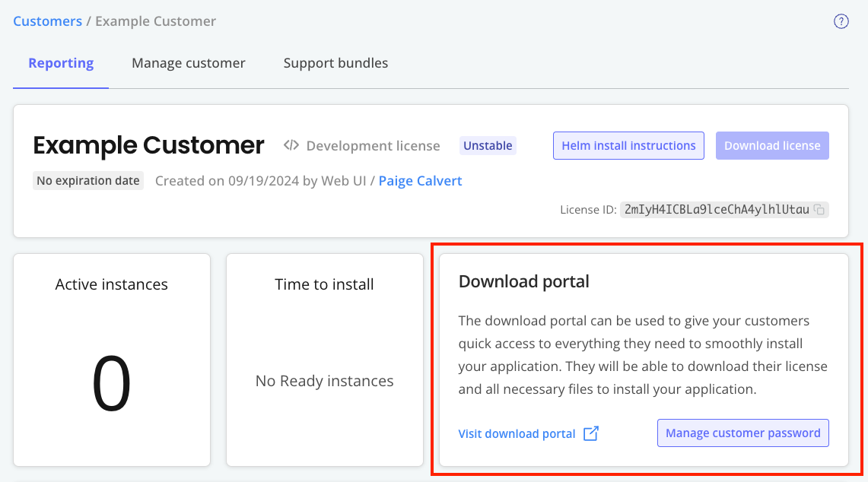Go to Customers breadcrumb link
The image size is (868, 482).
[x=48, y=21]
